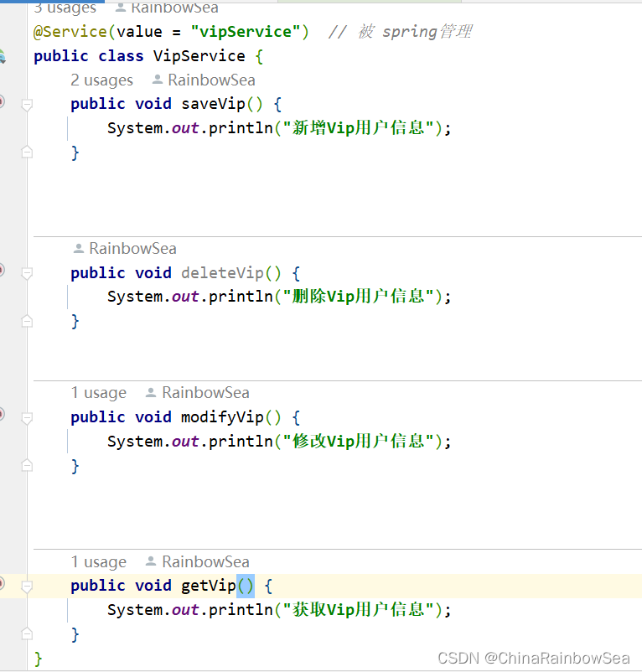This screenshot has width=642, height=672.
Task: Click the 'spring' comment after the annotation
Action: (409, 32)
